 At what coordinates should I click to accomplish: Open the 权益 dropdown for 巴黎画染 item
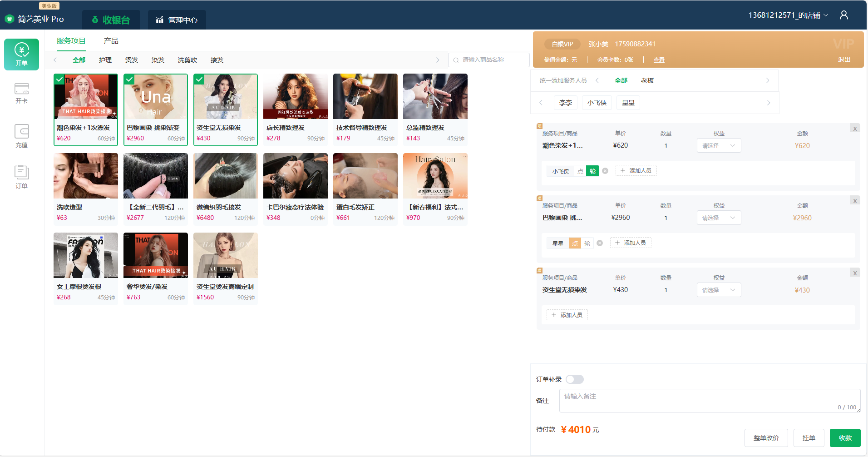pyautogui.click(x=718, y=218)
